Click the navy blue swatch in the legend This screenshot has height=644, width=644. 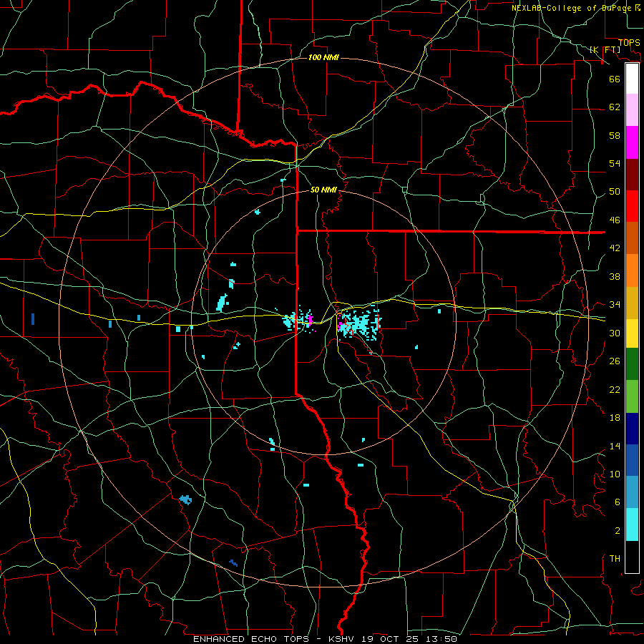[x=632, y=429]
